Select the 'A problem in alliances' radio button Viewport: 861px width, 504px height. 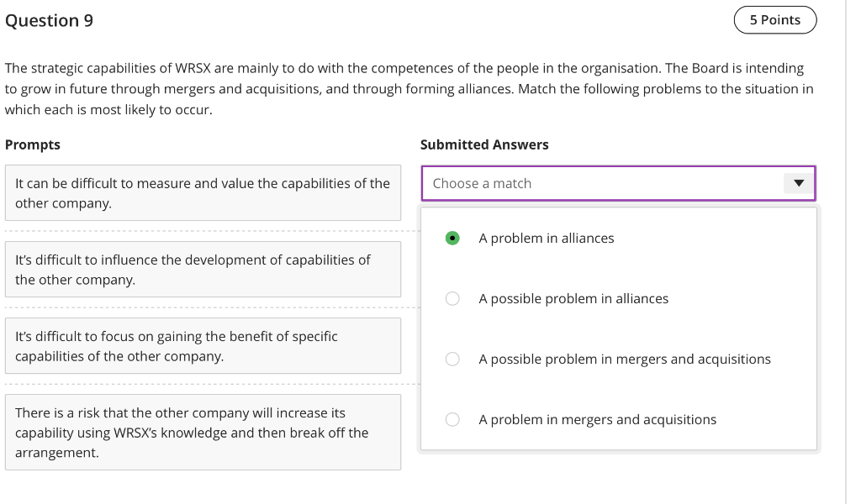tap(452, 239)
